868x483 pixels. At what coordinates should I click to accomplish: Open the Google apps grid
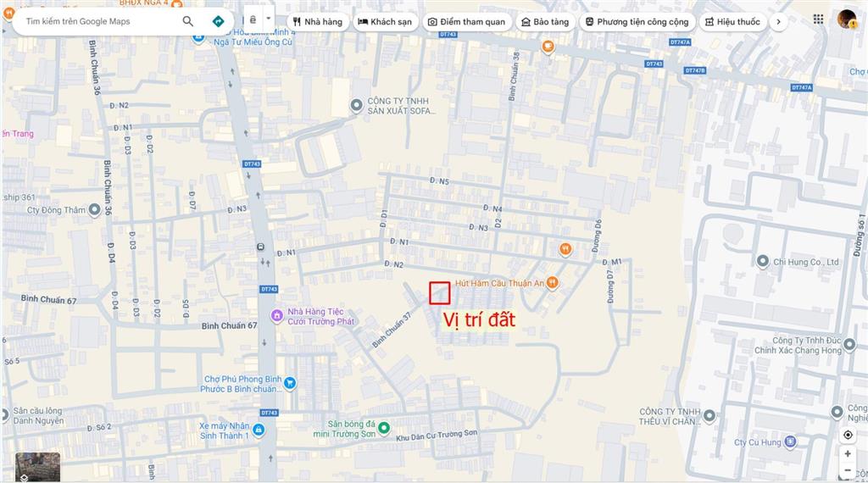point(818,19)
